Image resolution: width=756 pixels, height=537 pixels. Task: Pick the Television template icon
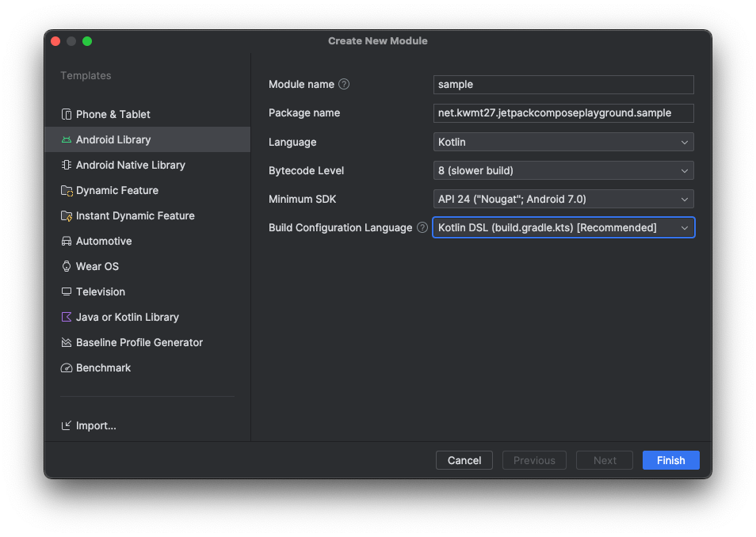click(67, 291)
